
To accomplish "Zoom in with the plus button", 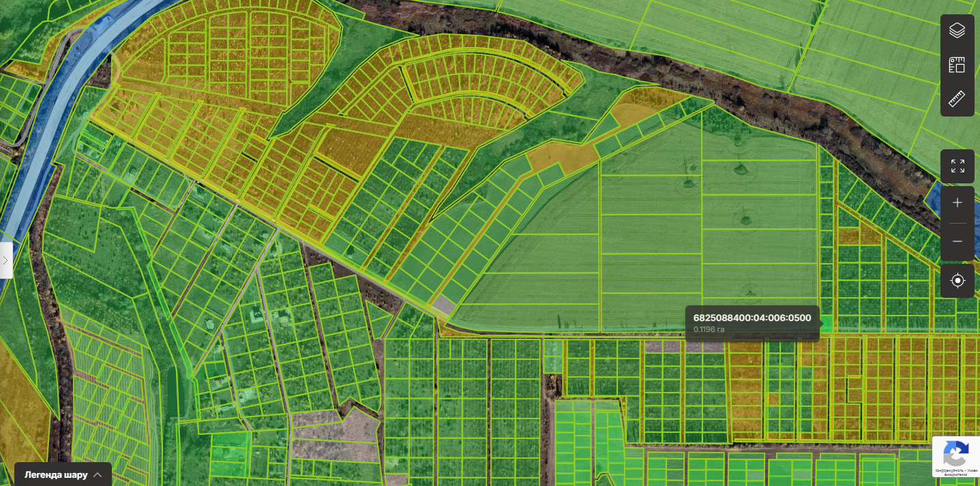I will 957,203.
